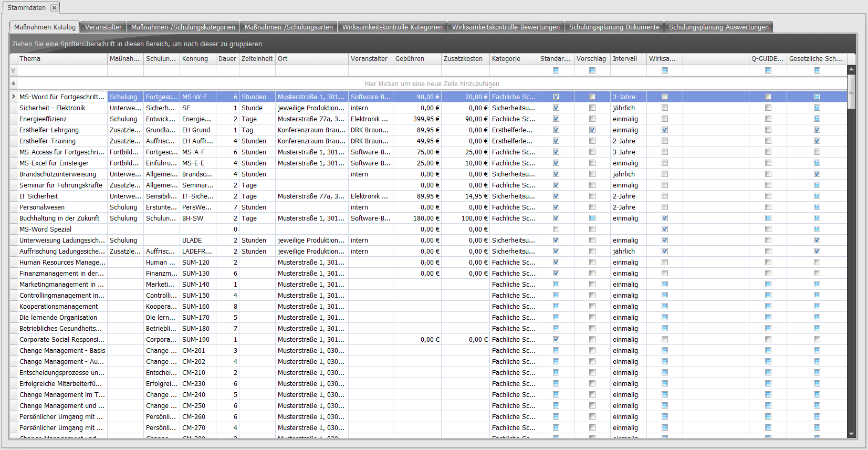
Task: Click the Standard column filter checkbox icon
Action: click(x=556, y=70)
